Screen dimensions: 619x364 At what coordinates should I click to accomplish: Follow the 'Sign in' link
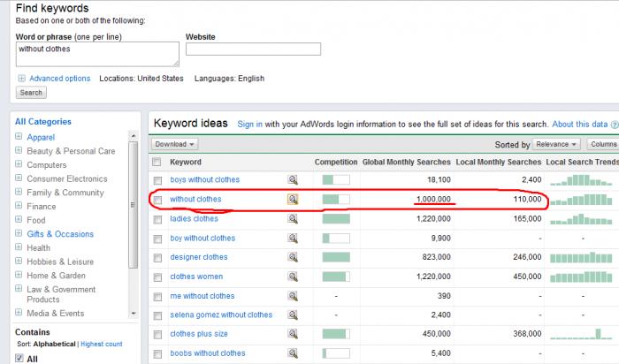click(249, 125)
